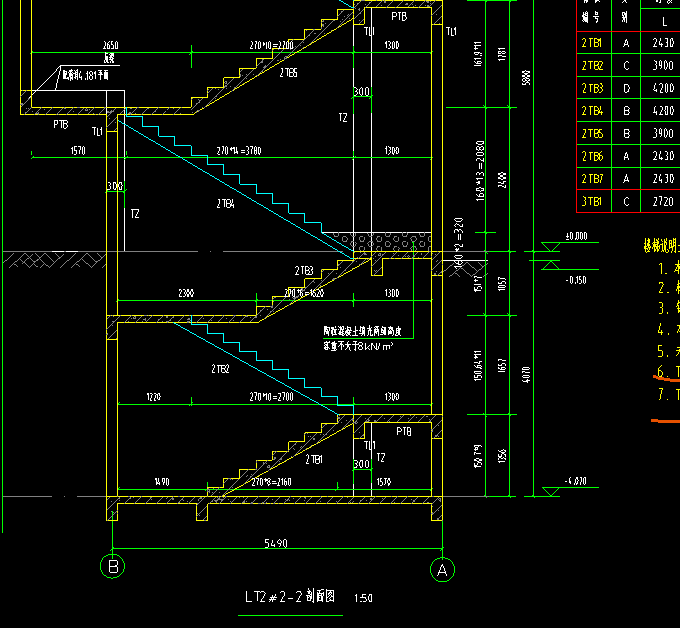Click the PTB label at the top right landing
The height and width of the screenshot is (628, 680).
399,16
